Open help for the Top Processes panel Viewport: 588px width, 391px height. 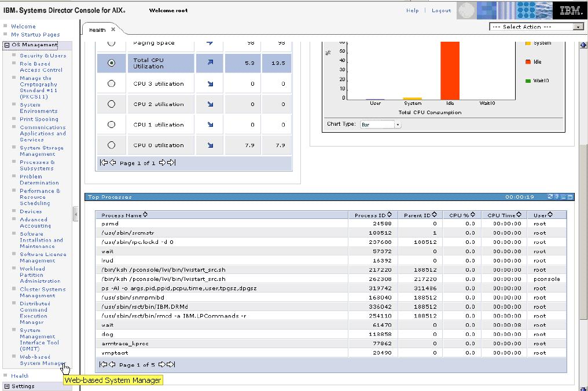coord(557,197)
